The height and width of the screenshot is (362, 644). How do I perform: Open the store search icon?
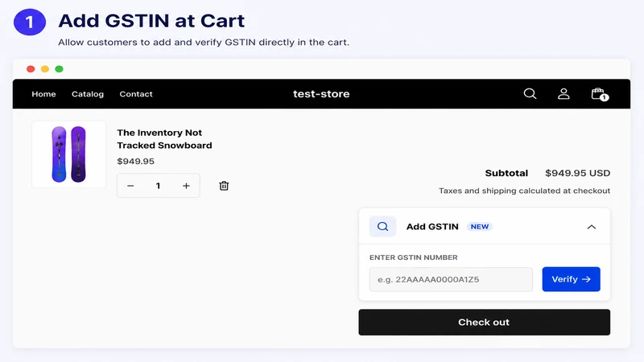530,94
